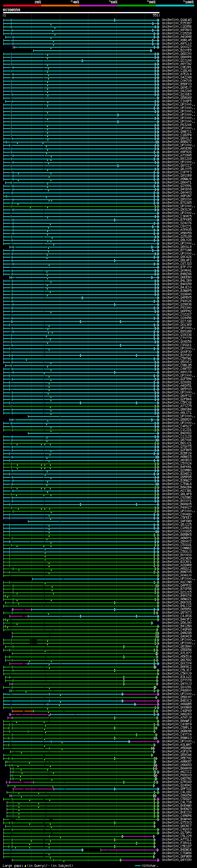
Task: Click the red ~20% identity legend segment
Action: tap(22, 6)
